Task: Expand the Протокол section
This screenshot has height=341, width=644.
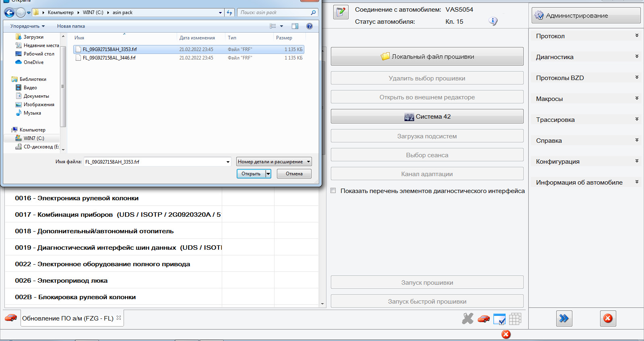Action: coord(586,36)
